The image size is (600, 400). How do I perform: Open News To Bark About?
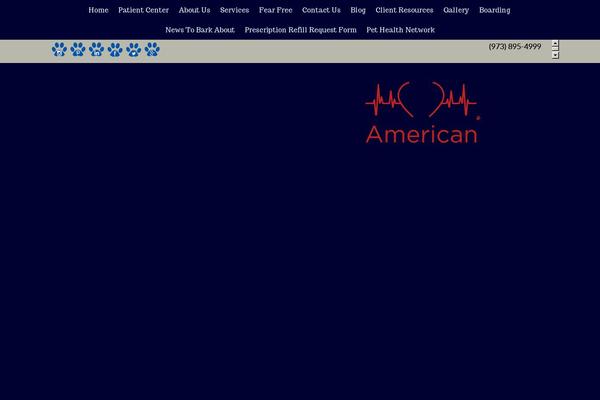click(x=200, y=30)
